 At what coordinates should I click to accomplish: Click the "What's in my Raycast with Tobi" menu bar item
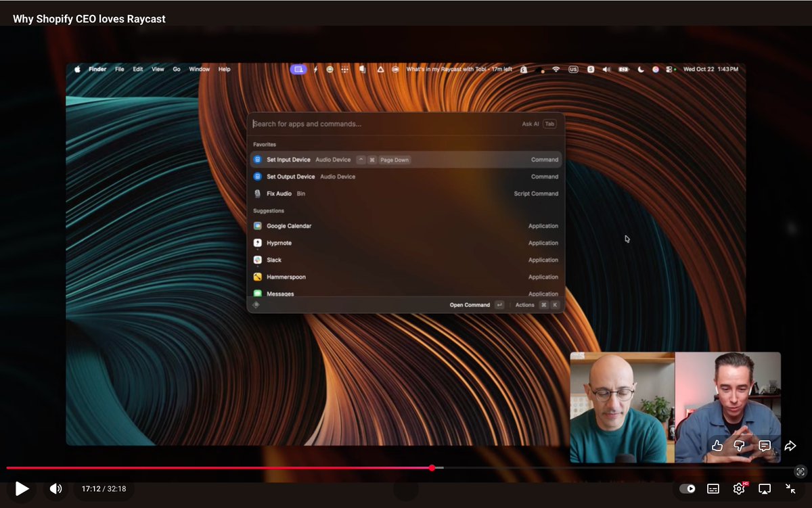coord(459,69)
